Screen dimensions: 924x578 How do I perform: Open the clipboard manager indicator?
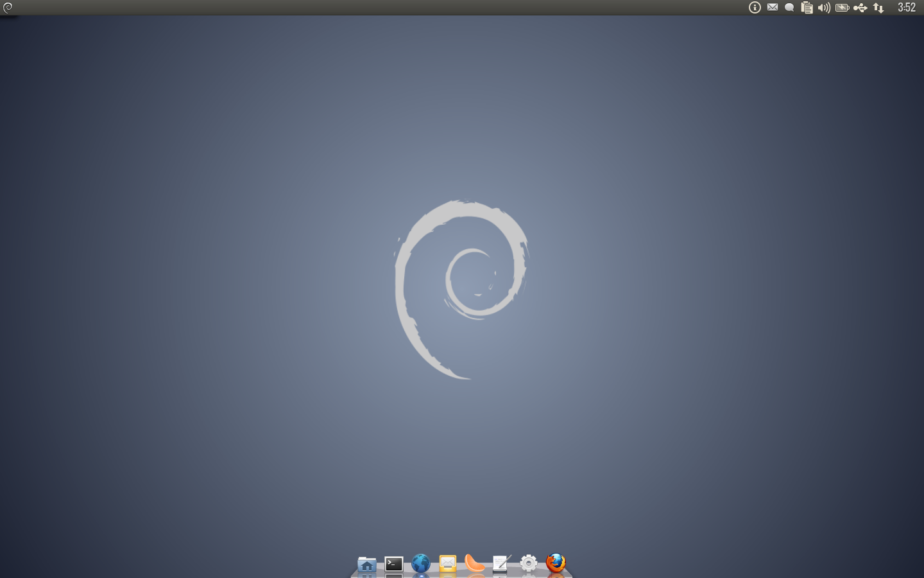807,8
